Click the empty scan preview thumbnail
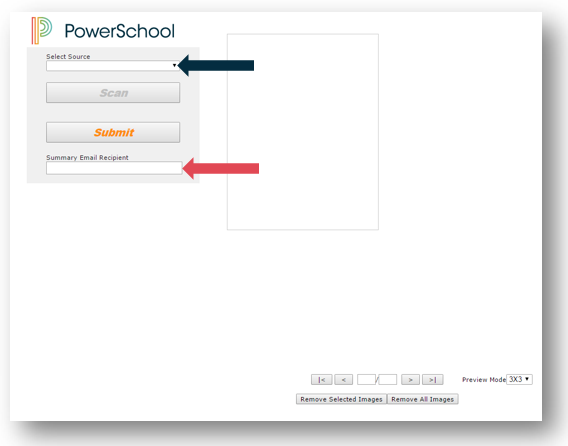 (303, 132)
